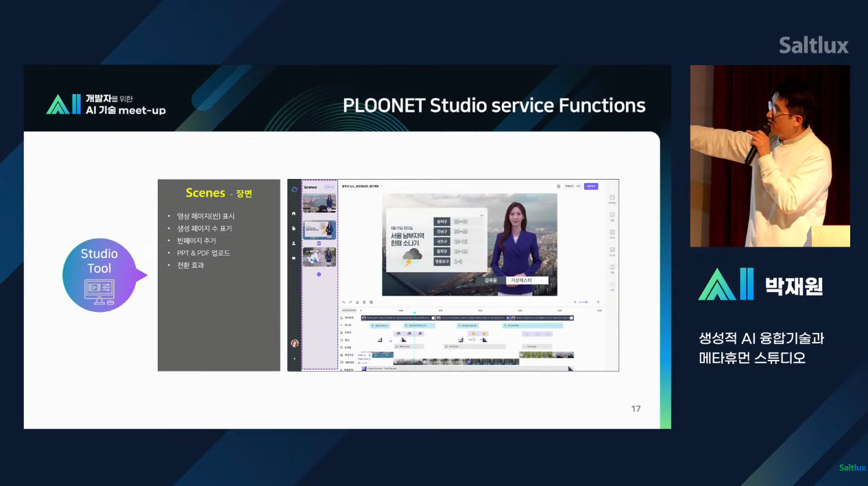Open the Home icon in Studio sidebar

293,213
